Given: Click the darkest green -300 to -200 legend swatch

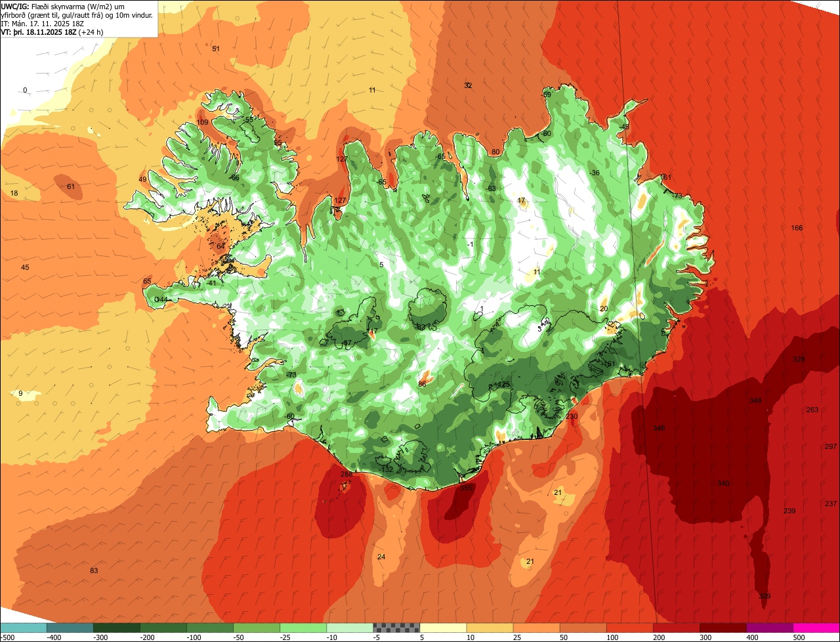Looking at the screenshot, I should tap(116, 628).
